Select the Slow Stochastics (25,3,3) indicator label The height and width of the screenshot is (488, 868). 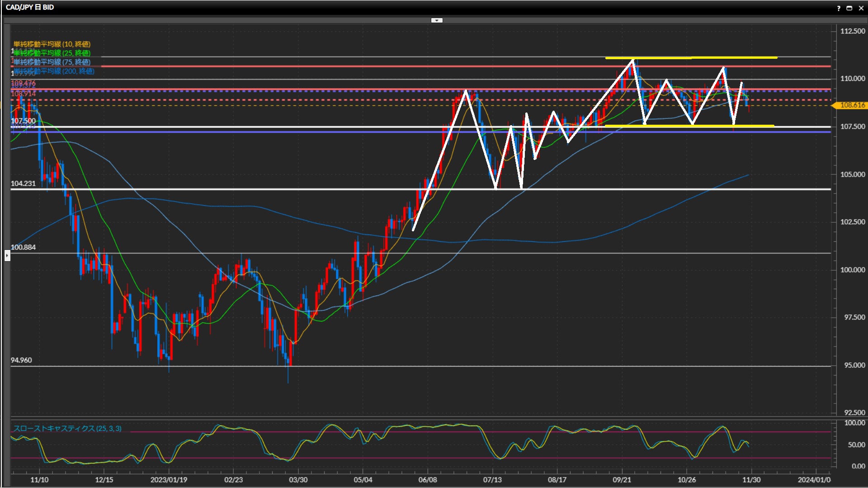67,428
